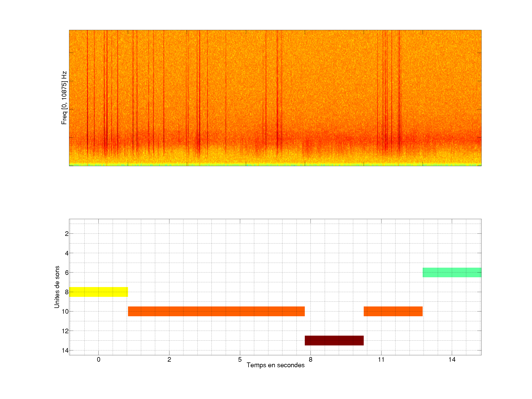
Task: Click the 'Unites de sons' axis label
Action: click(57, 287)
